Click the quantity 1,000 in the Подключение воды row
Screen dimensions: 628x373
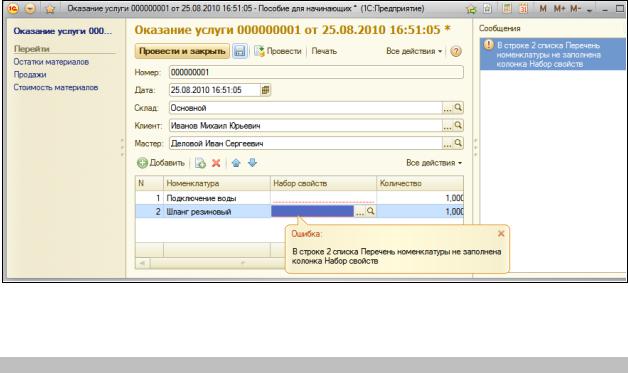pyautogui.click(x=454, y=198)
